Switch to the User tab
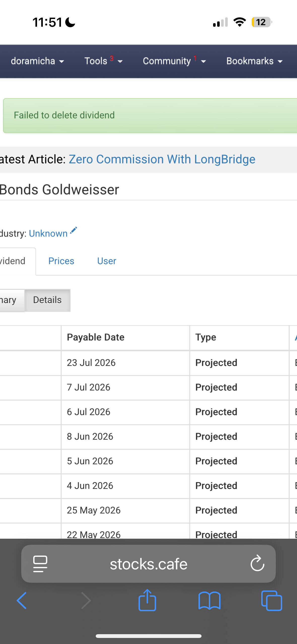297x644 pixels. [107, 261]
